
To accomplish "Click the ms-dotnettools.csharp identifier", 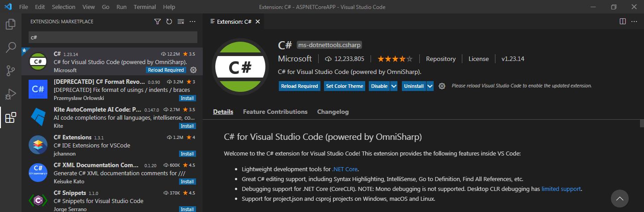I will [329, 45].
